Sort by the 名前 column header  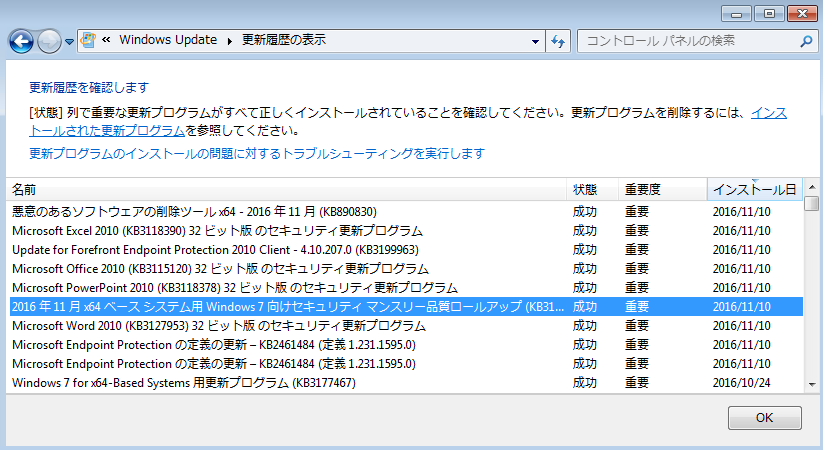(x=286, y=190)
